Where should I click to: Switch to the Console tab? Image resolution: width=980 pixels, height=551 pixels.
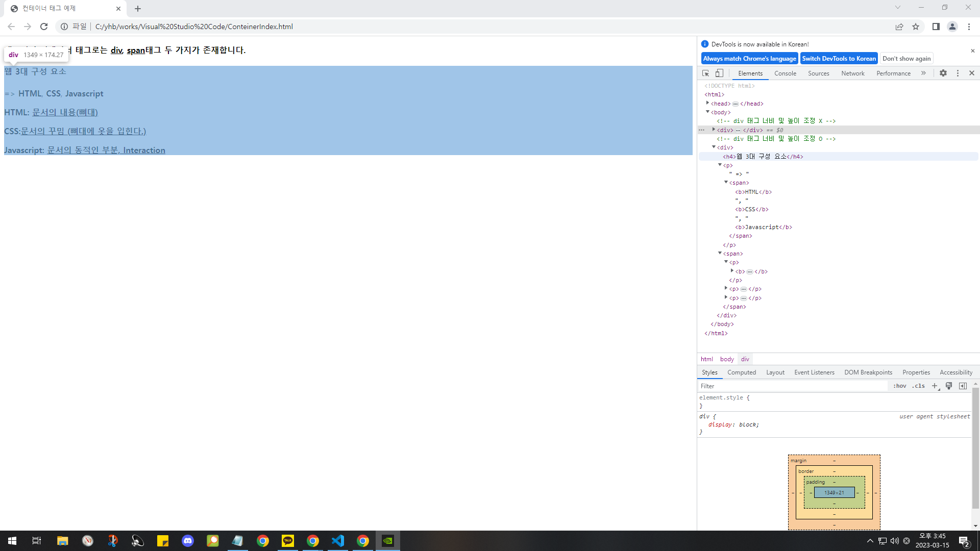pos(785,73)
